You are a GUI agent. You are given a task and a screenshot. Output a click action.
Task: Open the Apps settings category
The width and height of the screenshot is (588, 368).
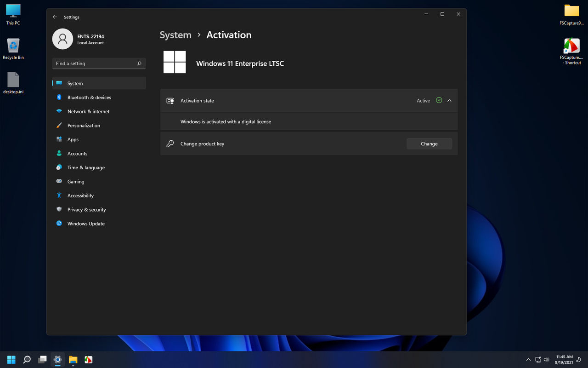tap(99, 139)
